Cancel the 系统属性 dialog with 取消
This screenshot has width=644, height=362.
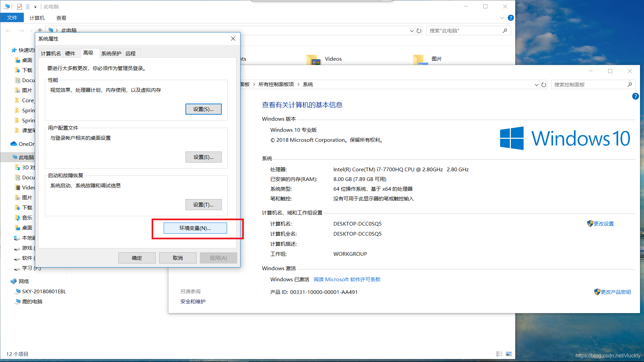(x=178, y=258)
